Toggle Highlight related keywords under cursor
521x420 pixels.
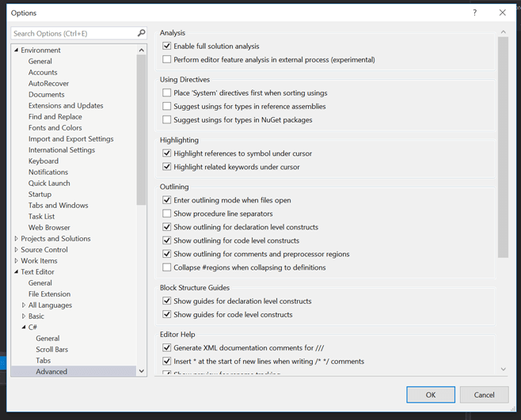pyautogui.click(x=167, y=167)
